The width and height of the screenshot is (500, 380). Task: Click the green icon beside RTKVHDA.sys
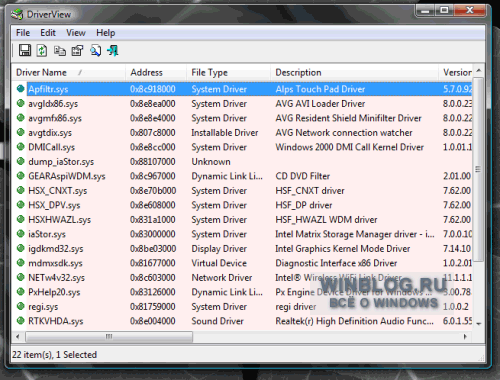[21, 321]
